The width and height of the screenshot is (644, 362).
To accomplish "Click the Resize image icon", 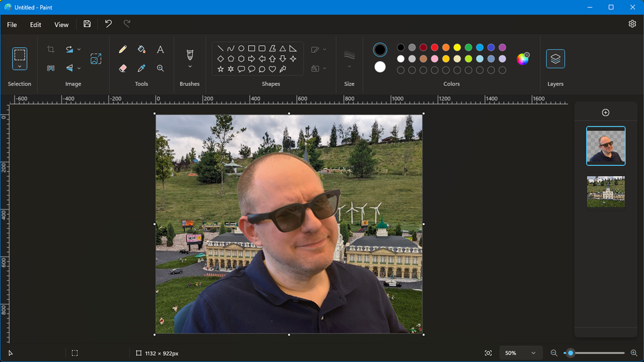I will click(96, 58).
